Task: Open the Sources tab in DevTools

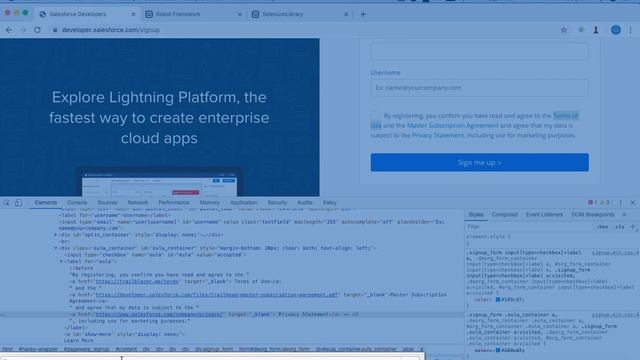Action: [107, 202]
